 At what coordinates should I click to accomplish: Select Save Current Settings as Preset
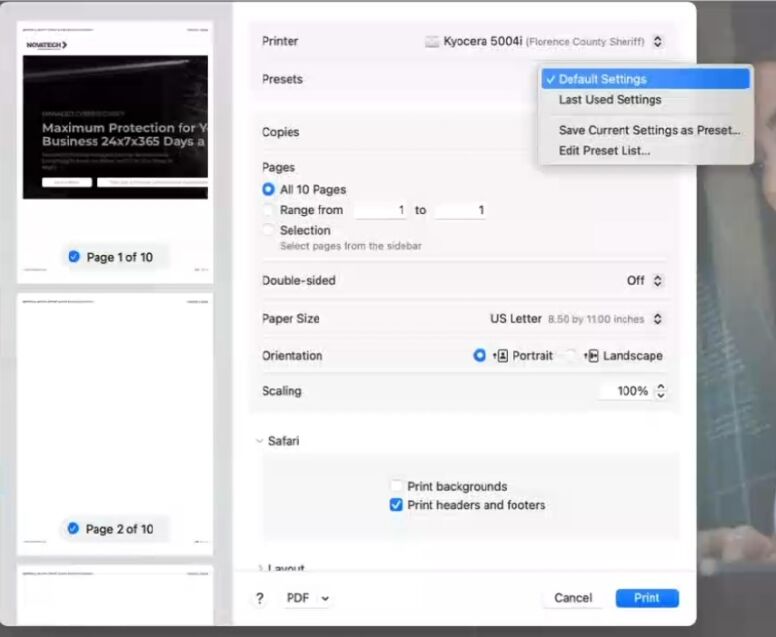649,130
